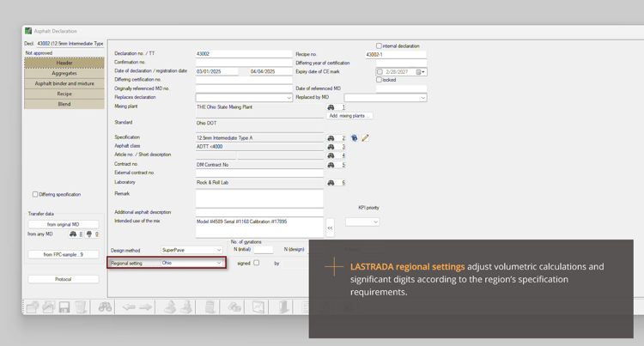
Task: Open the 'Asphalt binder and mixture' tab
Action: coord(64,83)
